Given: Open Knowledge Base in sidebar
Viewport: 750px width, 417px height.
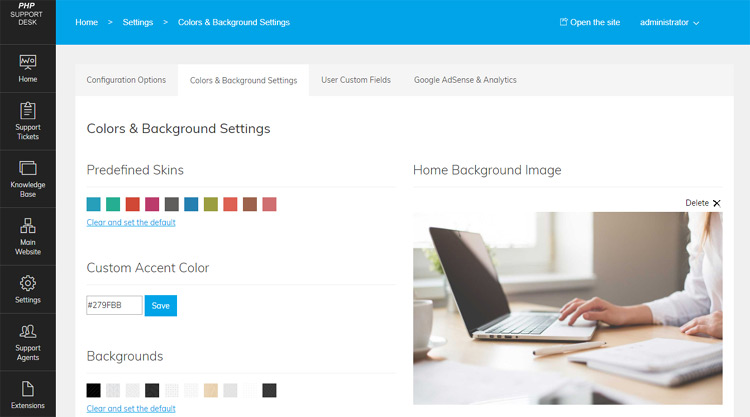Looking at the screenshot, I should tap(28, 179).
